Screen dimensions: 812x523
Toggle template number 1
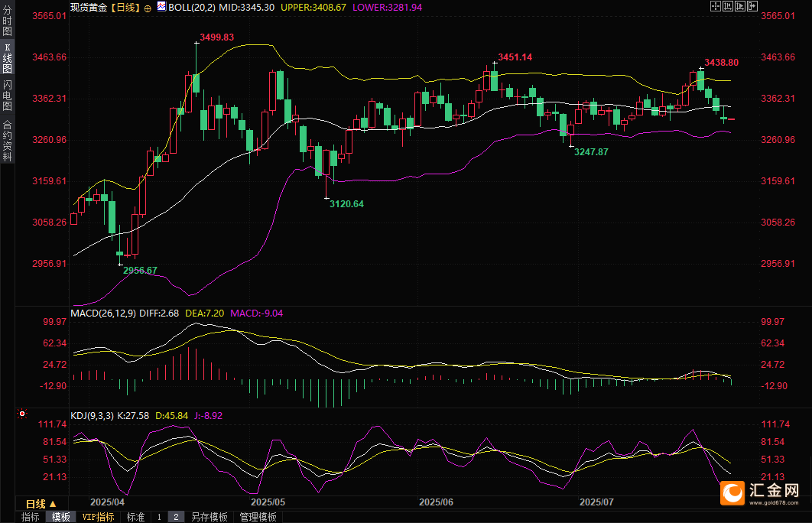pos(159,517)
